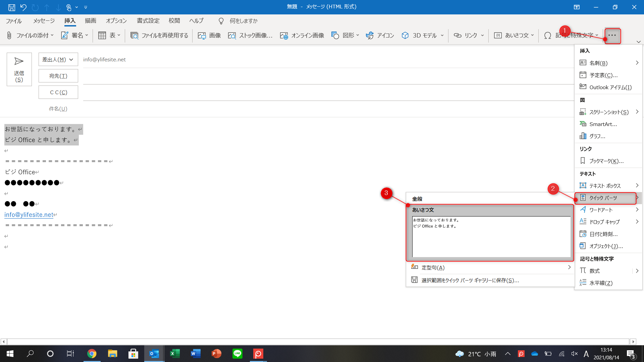Select 日付と時刻 menu item
This screenshot has height=362, width=644.
(608, 234)
